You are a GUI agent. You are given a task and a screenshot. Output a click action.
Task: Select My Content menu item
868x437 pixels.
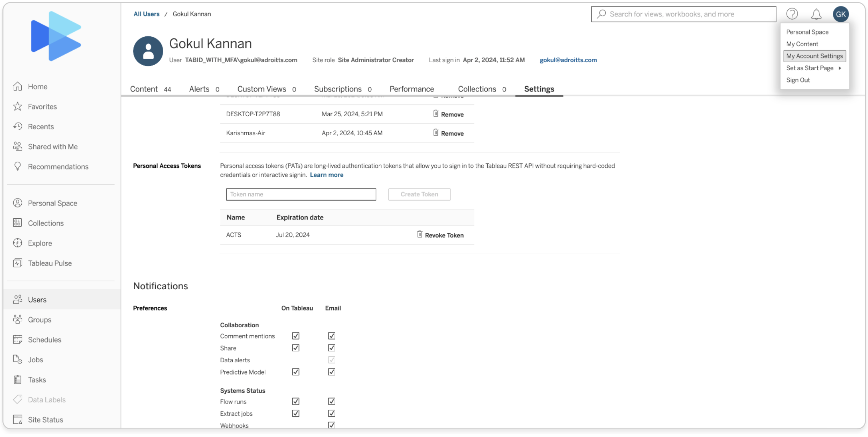click(802, 44)
